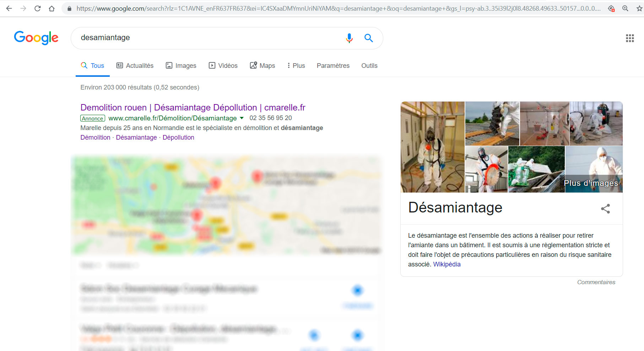Open the Démolition sitelink
The image size is (644, 351).
coord(95,137)
